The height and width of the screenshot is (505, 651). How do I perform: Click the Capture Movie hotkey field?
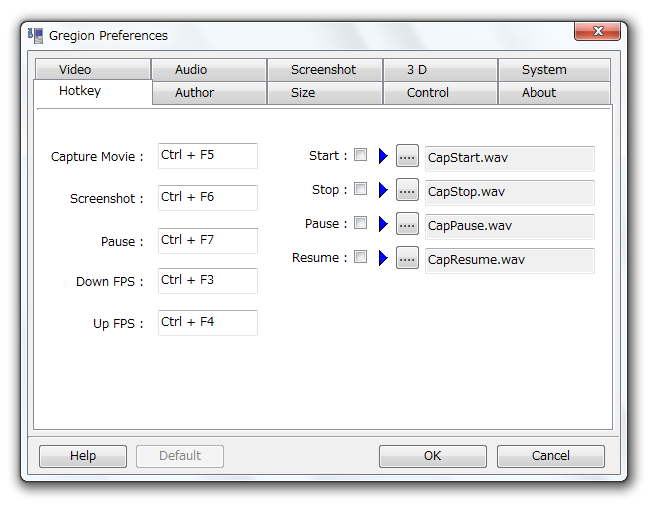(x=208, y=156)
